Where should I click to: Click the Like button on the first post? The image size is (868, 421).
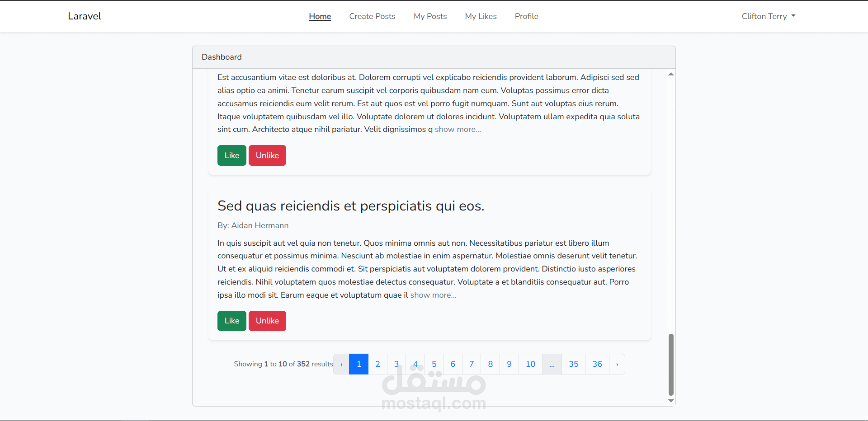[x=231, y=155]
